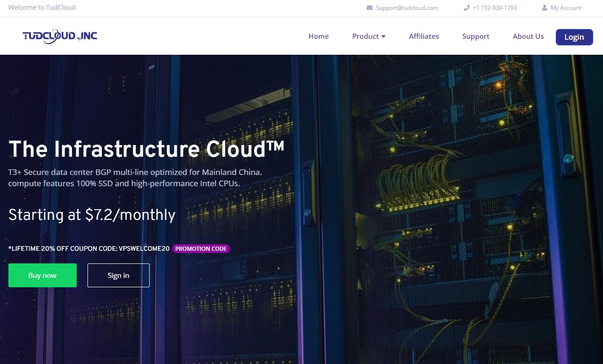Click the Login button

(574, 37)
